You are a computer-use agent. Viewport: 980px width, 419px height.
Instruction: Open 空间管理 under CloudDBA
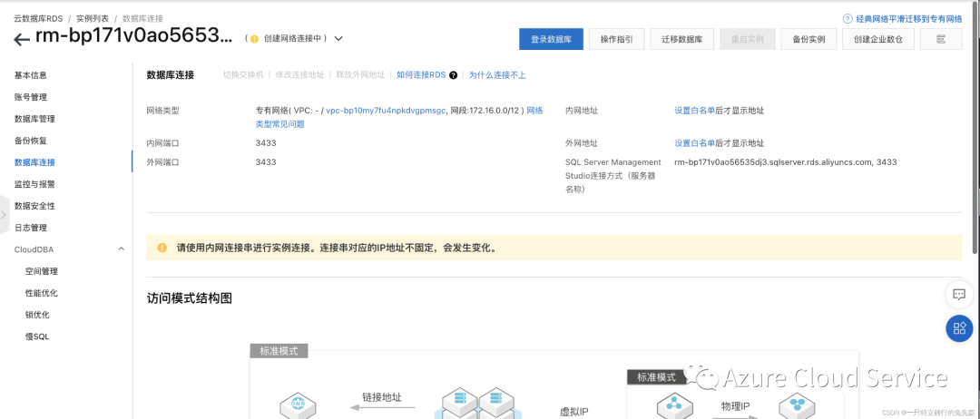click(x=42, y=272)
